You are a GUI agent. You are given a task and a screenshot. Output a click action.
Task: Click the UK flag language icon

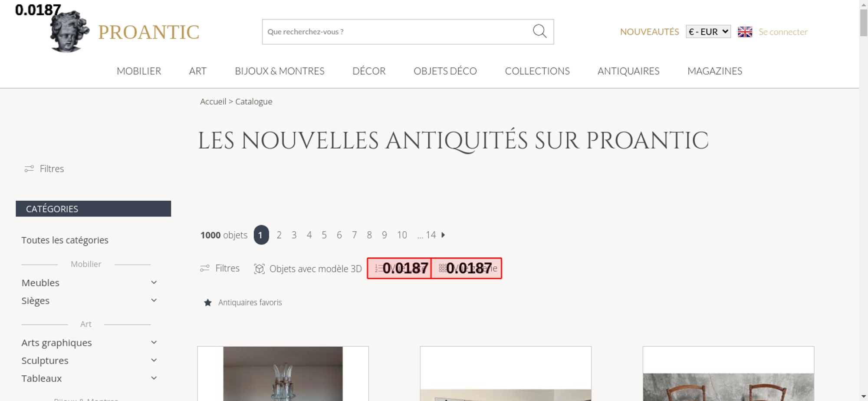[x=745, y=32]
